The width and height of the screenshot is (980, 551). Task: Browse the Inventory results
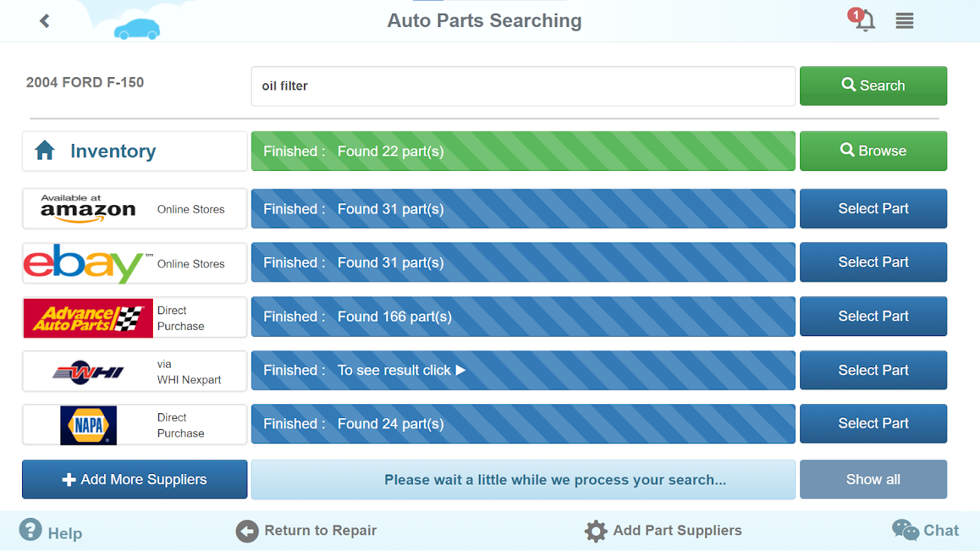[873, 151]
